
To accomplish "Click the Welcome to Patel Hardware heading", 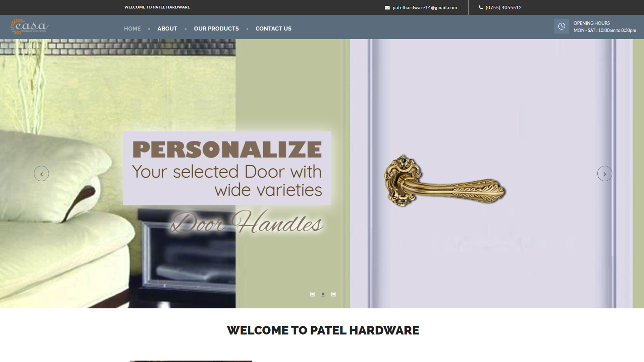I will pos(323,330).
